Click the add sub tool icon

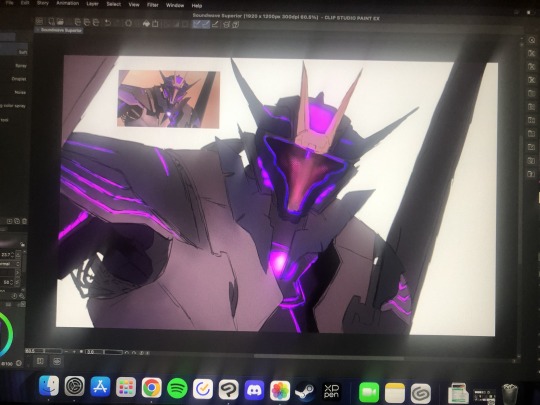(10, 221)
